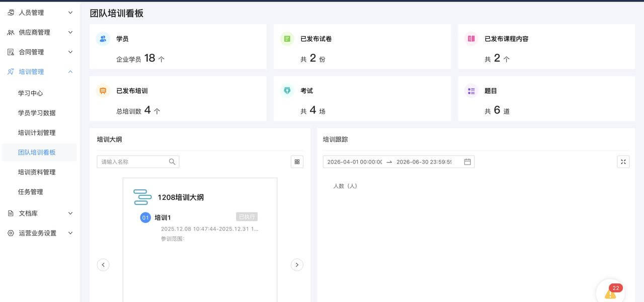This screenshot has width=644, height=302.
Task: Click the calendar icon in the date range picker
Action: pos(466,162)
